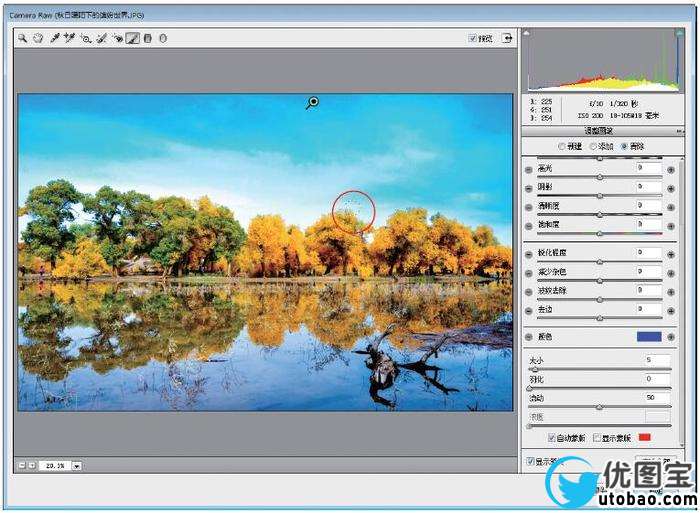Click the 大小 brush size slider handle

[535, 370]
